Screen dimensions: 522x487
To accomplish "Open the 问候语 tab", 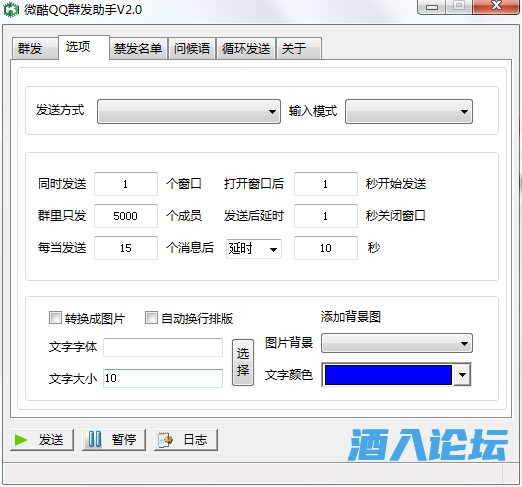I will (192, 48).
